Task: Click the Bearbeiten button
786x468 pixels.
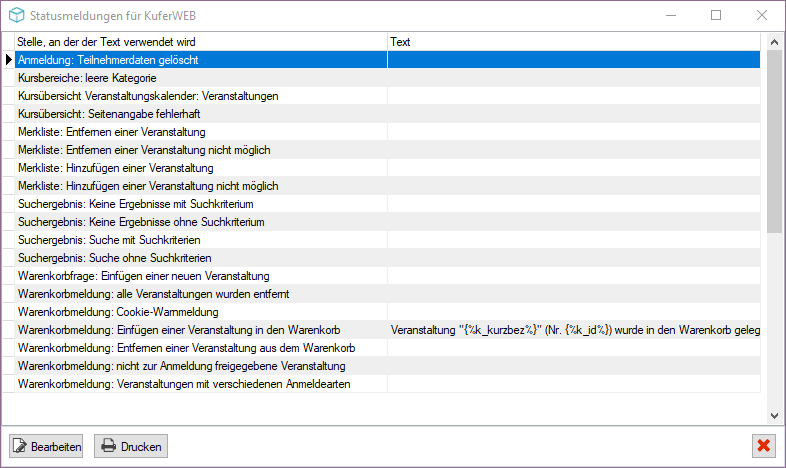Action: click(46, 446)
